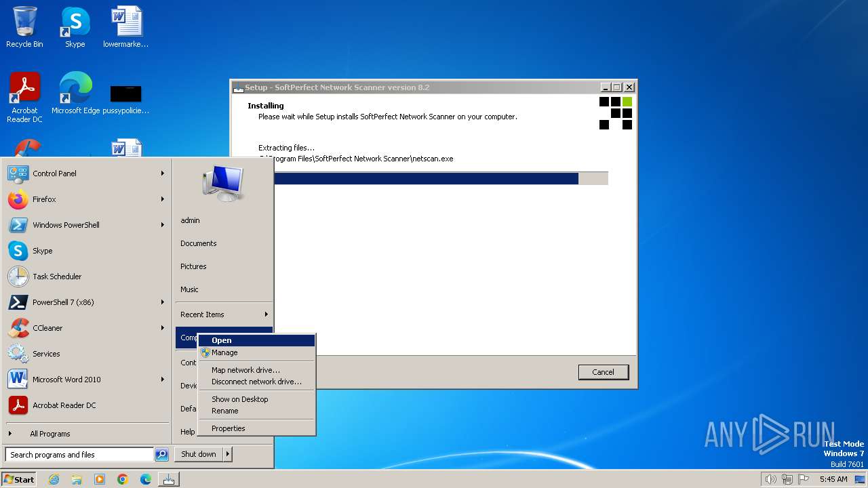This screenshot has height=488, width=868.
Task: Open Task Scheduler from Start menu
Action: 86,277
